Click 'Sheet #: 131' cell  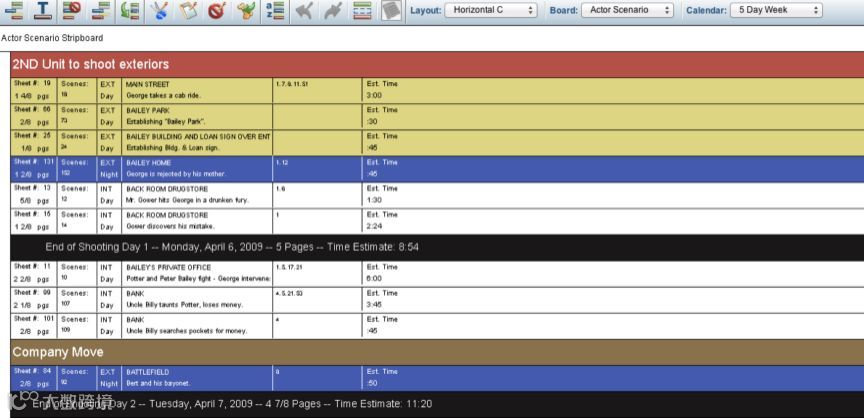click(34, 169)
